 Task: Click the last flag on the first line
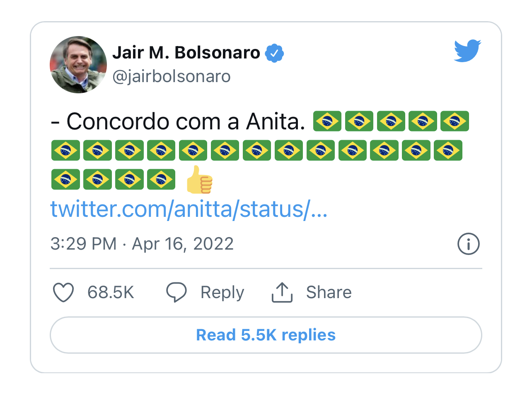(455, 121)
